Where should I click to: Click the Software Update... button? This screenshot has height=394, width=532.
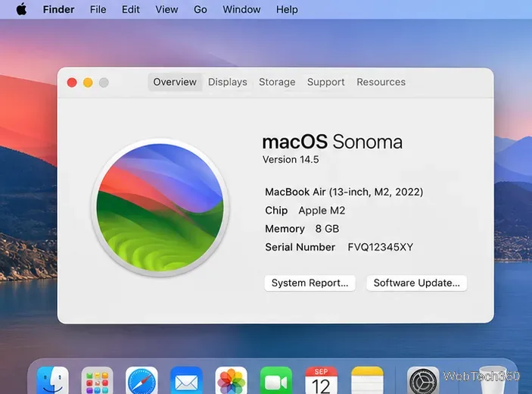(417, 283)
